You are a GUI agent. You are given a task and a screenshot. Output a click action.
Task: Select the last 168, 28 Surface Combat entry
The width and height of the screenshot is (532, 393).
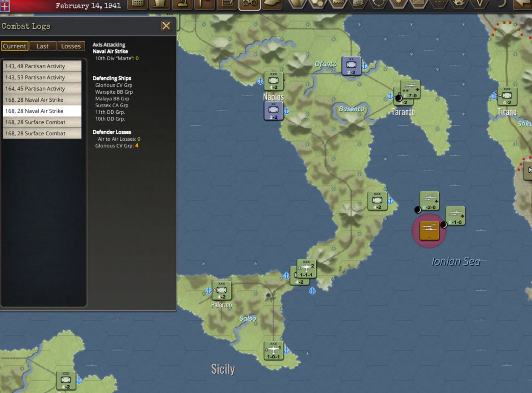42,133
